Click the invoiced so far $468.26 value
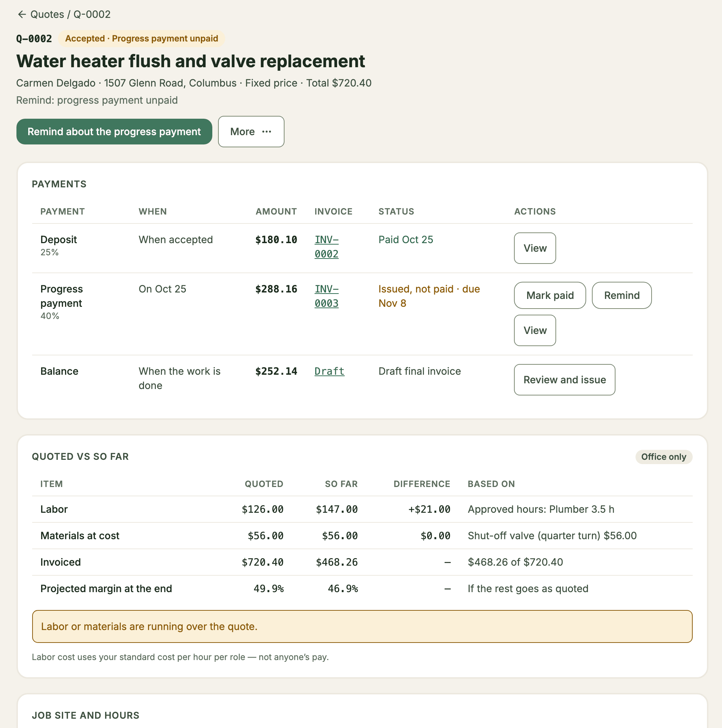722x728 pixels. point(337,562)
